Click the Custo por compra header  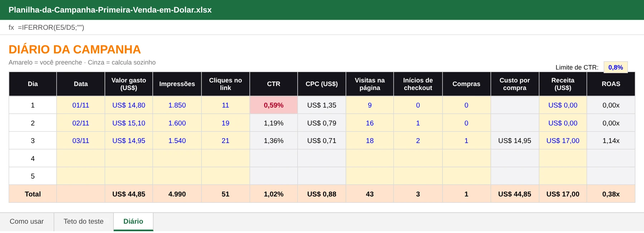515,84
